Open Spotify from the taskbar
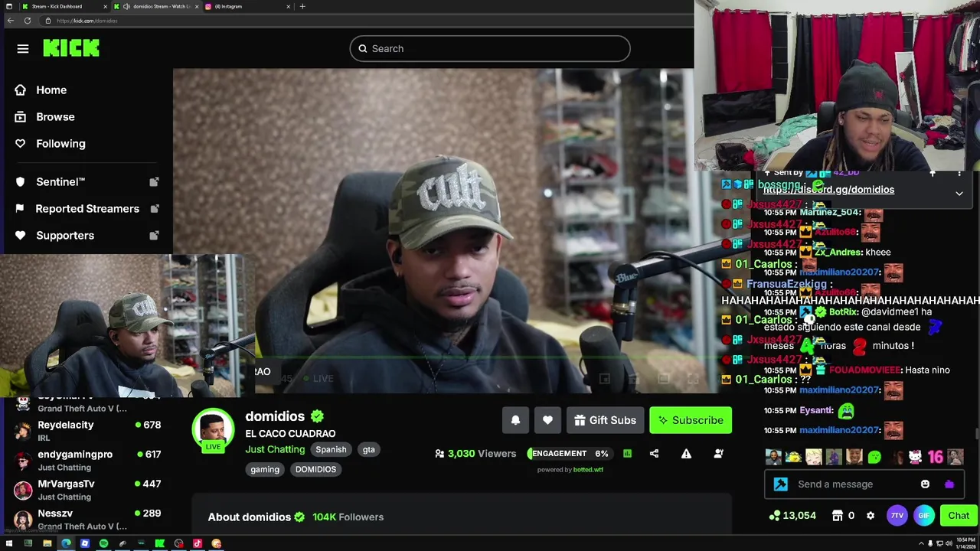This screenshot has width=980, height=551. coord(103,544)
